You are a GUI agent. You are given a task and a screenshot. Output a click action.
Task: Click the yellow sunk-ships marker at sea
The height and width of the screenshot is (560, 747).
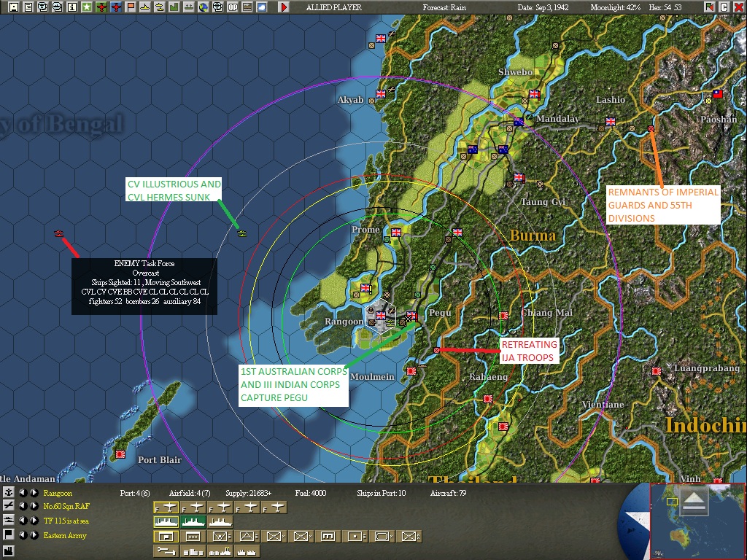[242, 233]
